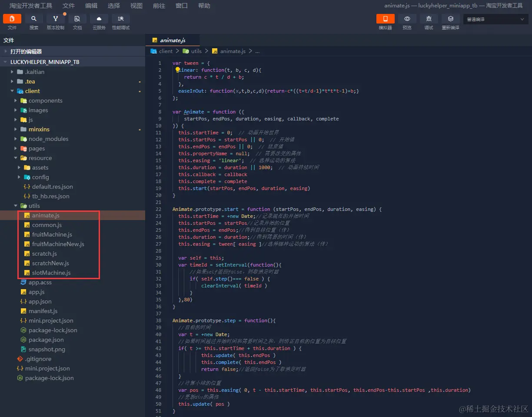Screen dimensions: 532x417
Task: Toggle the 模拟器 simulator button
Action: tap(385, 19)
